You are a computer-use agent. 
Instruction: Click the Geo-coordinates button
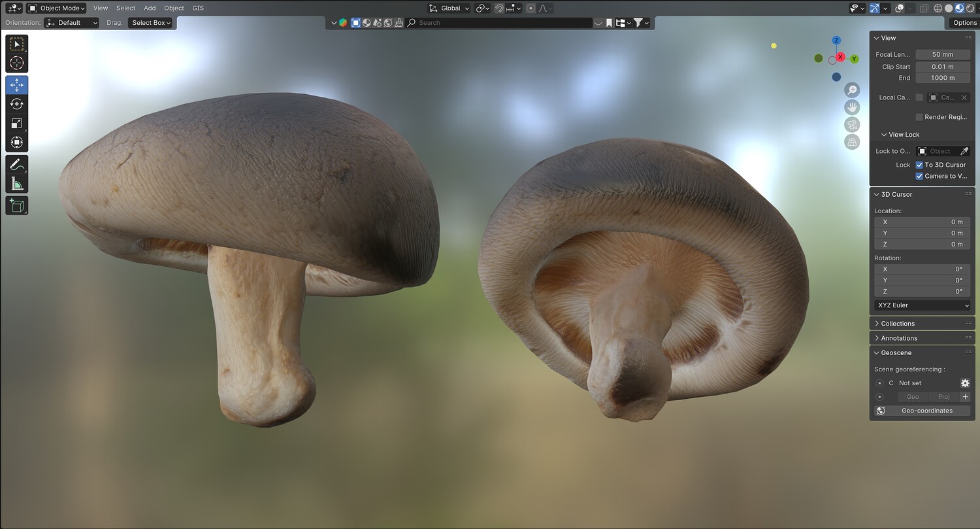click(x=923, y=411)
